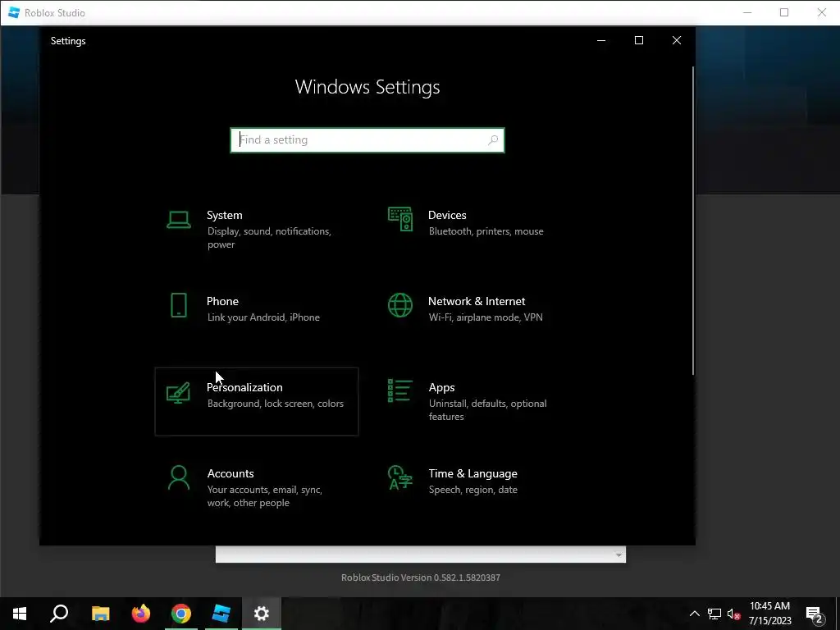The width and height of the screenshot is (840, 630).
Task: Select the Time & Language heading
Action: [472, 473]
